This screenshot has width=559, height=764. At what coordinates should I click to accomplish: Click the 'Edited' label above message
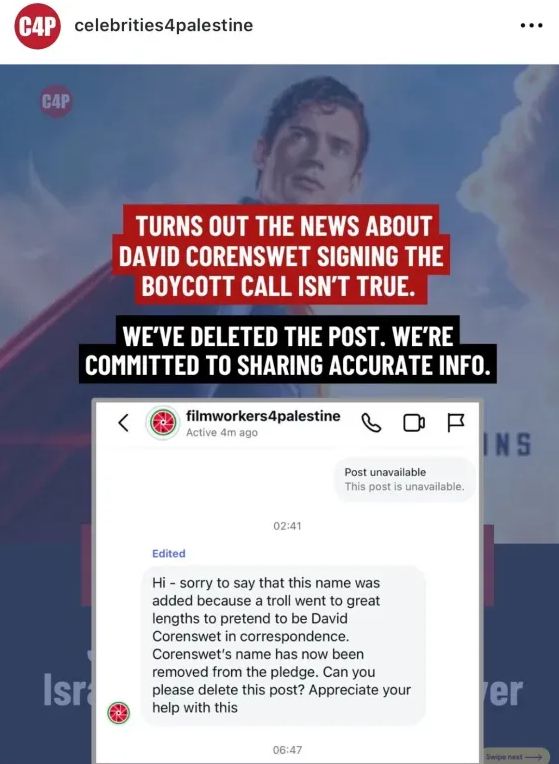[x=169, y=554]
